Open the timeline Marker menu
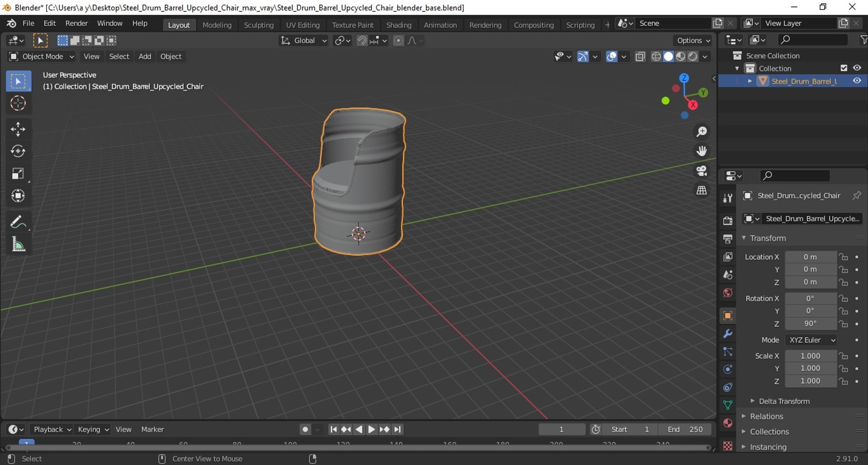This screenshot has width=868, height=465. click(152, 429)
